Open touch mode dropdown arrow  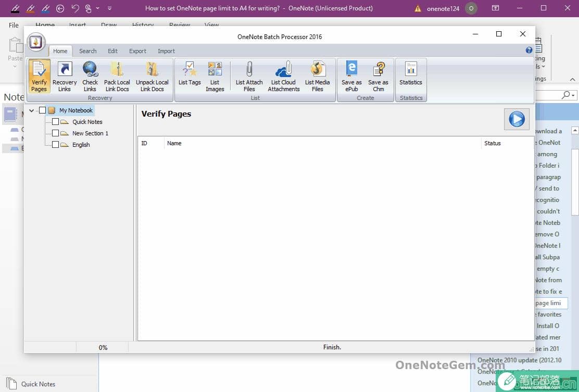[x=97, y=8]
